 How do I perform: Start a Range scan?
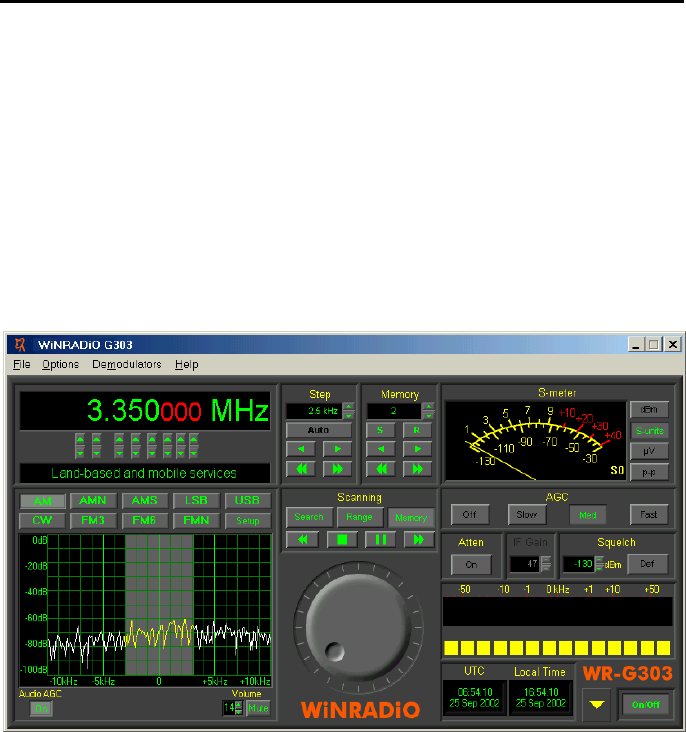[x=360, y=517]
